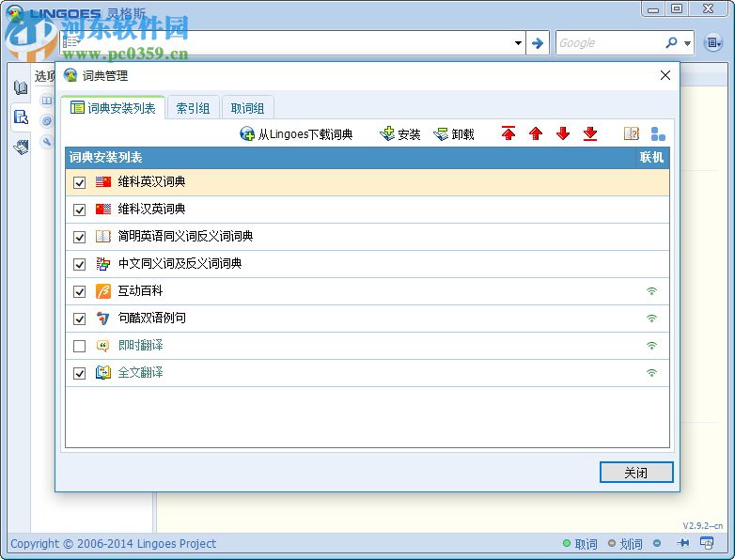Toggle the 取词 status bar option
Viewport: 735px width, 560px height.
click(x=580, y=544)
